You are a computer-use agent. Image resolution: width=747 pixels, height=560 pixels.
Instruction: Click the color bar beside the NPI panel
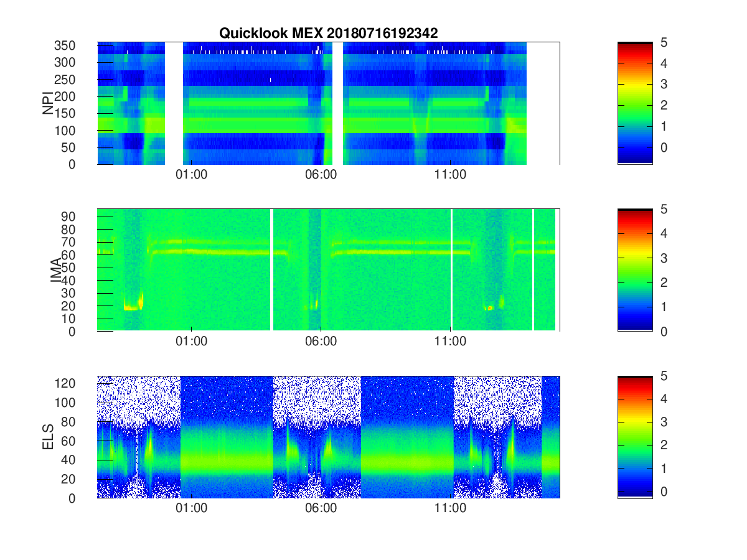[635, 103]
